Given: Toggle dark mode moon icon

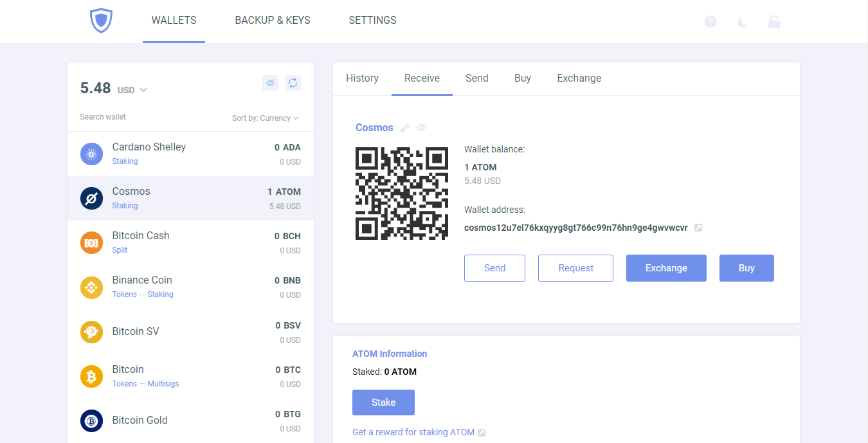Looking at the screenshot, I should click(742, 22).
